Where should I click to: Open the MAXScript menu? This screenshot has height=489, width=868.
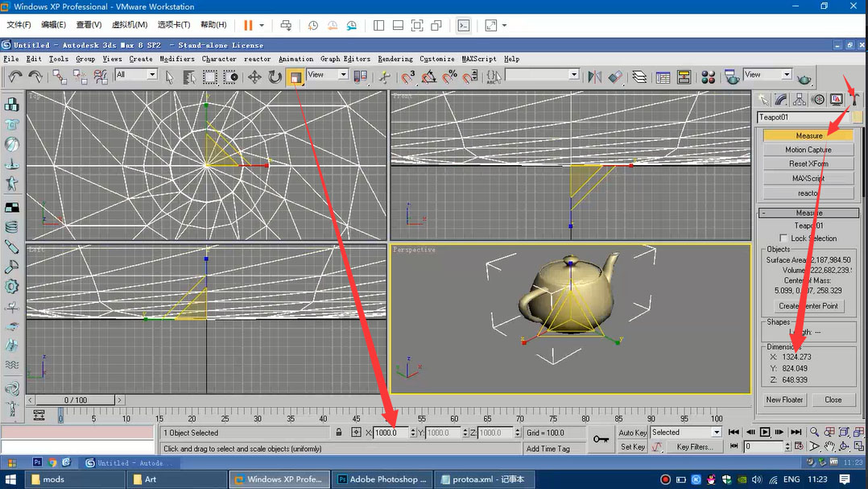(x=479, y=59)
